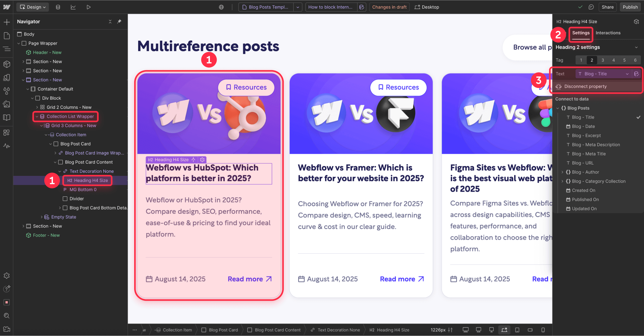Click the create component icon in settings panel
644x336 pixels.
[x=636, y=21]
